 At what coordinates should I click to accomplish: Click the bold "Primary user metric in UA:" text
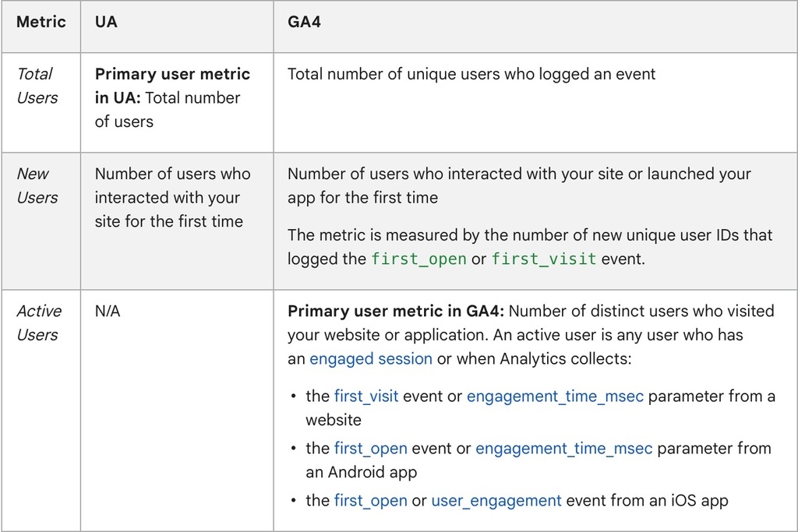[x=172, y=86]
